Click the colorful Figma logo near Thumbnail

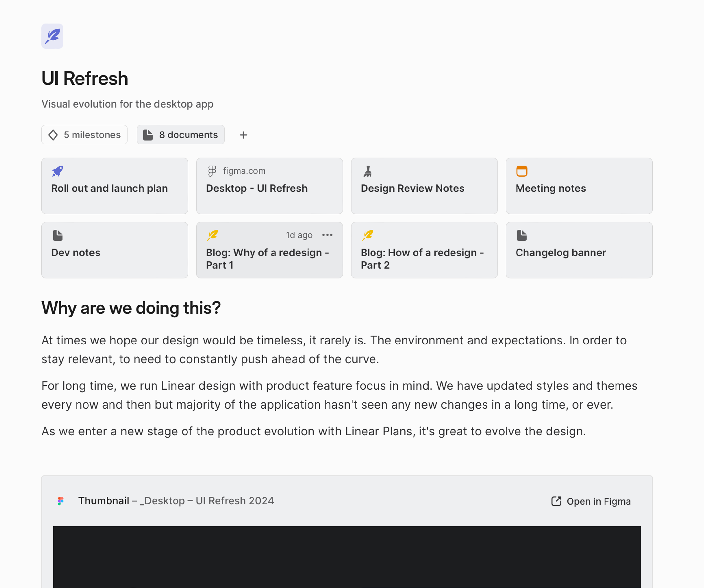click(61, 501)
